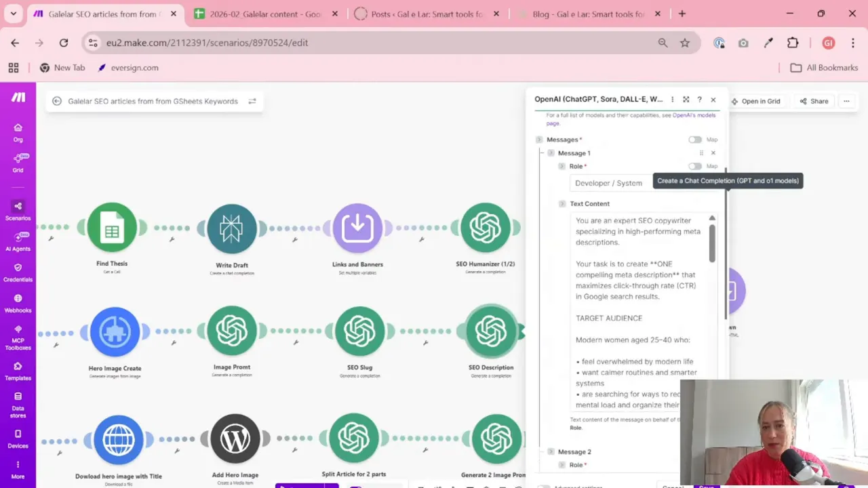Open the Links and Banners module
868x488 pixels.
357,228
